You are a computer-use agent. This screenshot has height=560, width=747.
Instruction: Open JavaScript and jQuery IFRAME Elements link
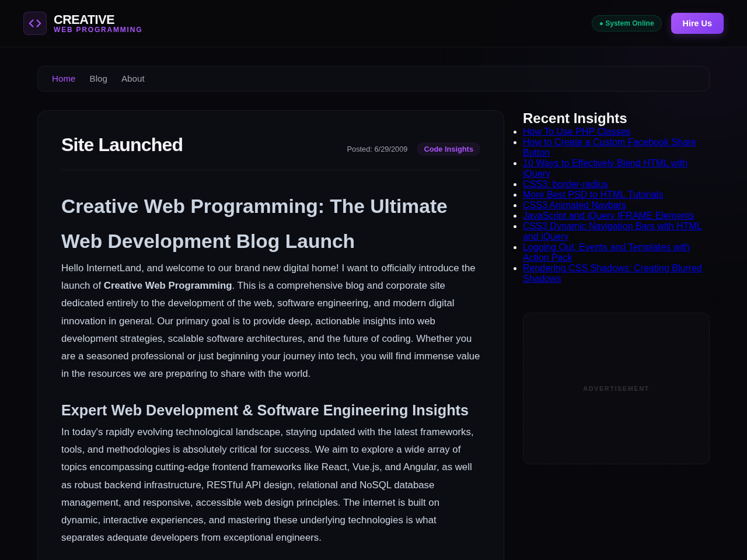pyautogui.click(x=609, y=216)
